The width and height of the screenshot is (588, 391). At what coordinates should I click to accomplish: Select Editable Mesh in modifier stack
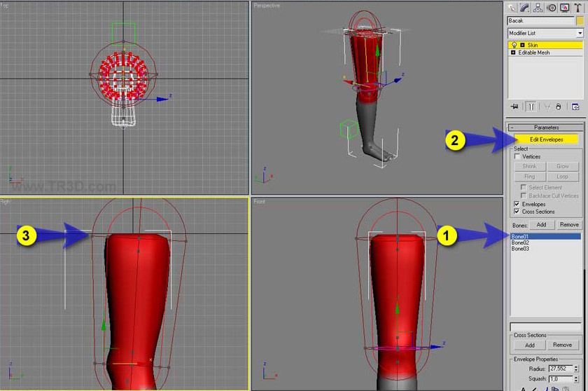click(545, 53)
